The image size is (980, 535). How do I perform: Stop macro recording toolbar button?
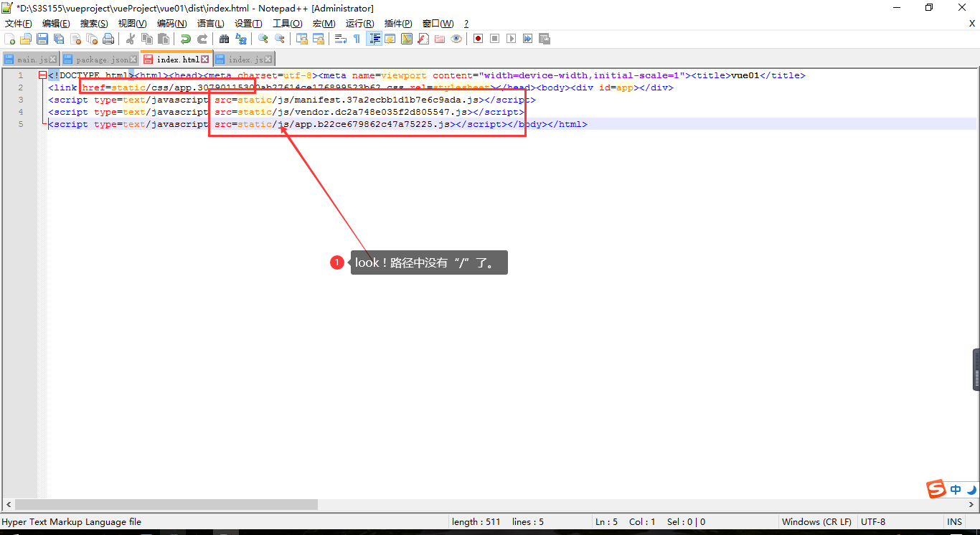[x=494, y=39]
